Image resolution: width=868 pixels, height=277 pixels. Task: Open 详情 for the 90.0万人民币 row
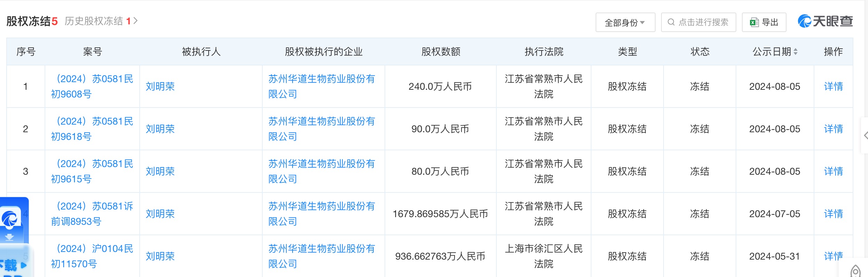[x=833, y=129]
